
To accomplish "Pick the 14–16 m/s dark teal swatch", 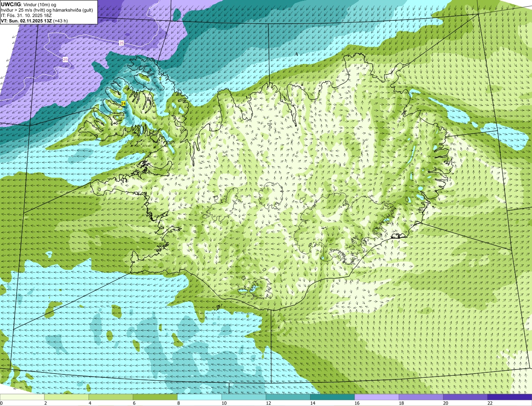I will (332, 397).
